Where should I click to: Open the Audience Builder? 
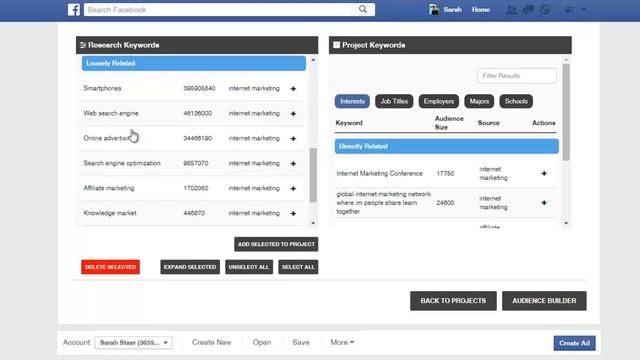(544, 301)
